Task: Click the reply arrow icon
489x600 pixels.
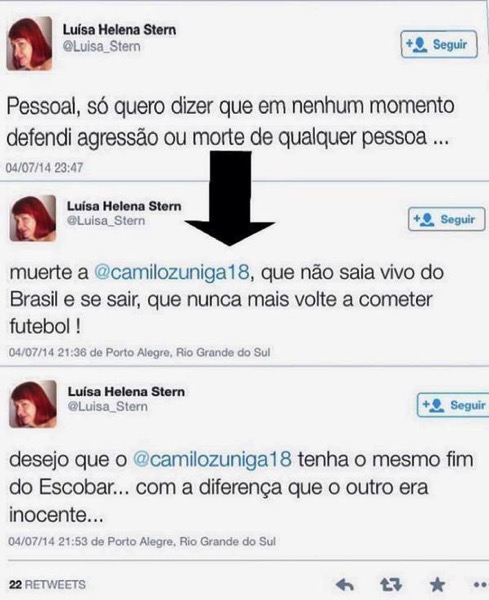Action: click(344, 585)
